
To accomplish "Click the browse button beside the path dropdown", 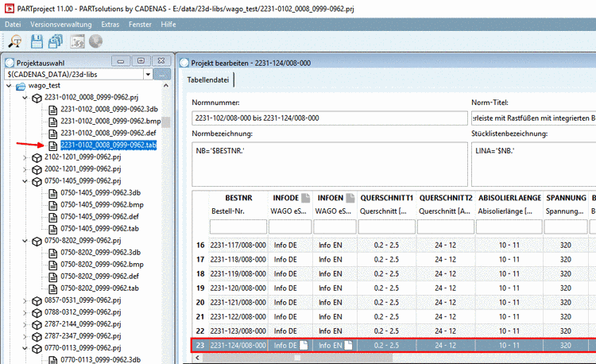I will 161,74.
